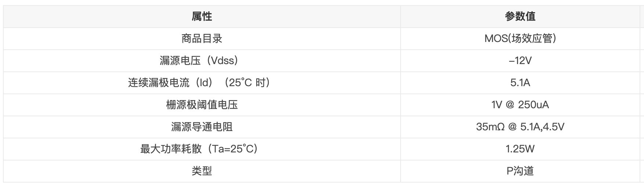Select the 最大功率耗散（Ta=25°C）cell
The height and width of the screenshot is (187, 644).
202,149
